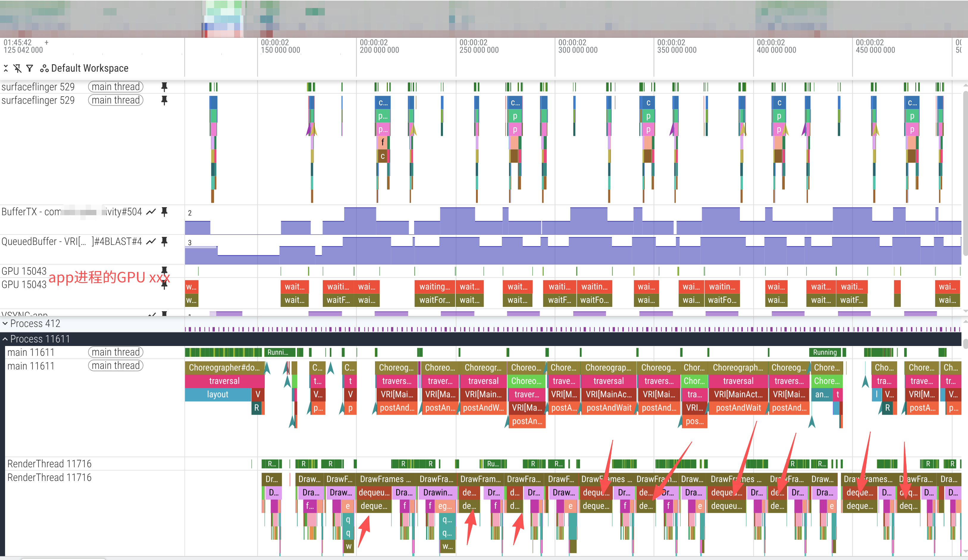
Task: Toggle the pin on the QueuedBuffer track
Action: pyautogui.click(x=165, y=241)
